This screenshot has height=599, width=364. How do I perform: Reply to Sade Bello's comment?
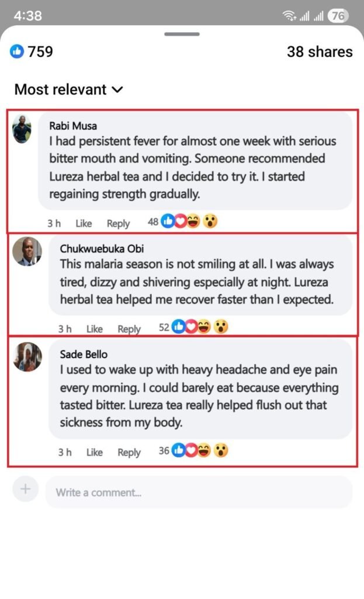pos(129,453)
